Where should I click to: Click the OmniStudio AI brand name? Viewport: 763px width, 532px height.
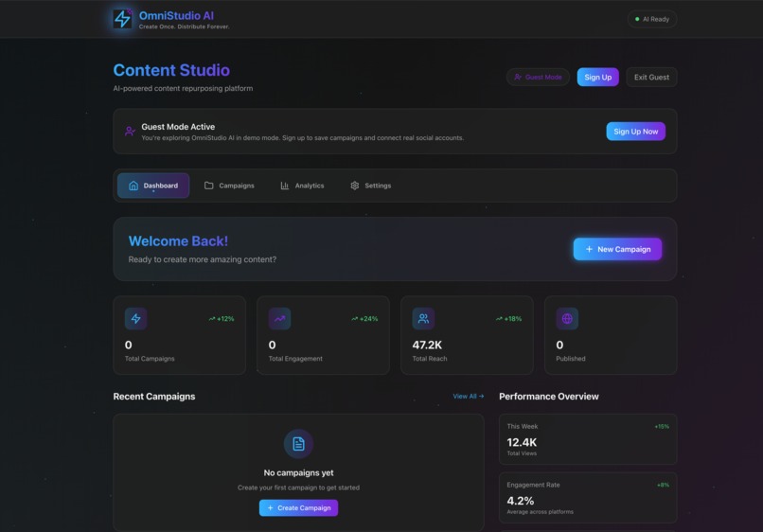tap(176, 15)
